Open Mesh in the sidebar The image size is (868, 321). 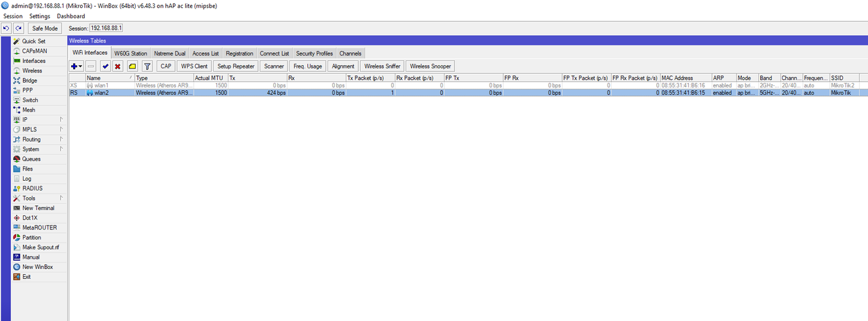[28, 110]
